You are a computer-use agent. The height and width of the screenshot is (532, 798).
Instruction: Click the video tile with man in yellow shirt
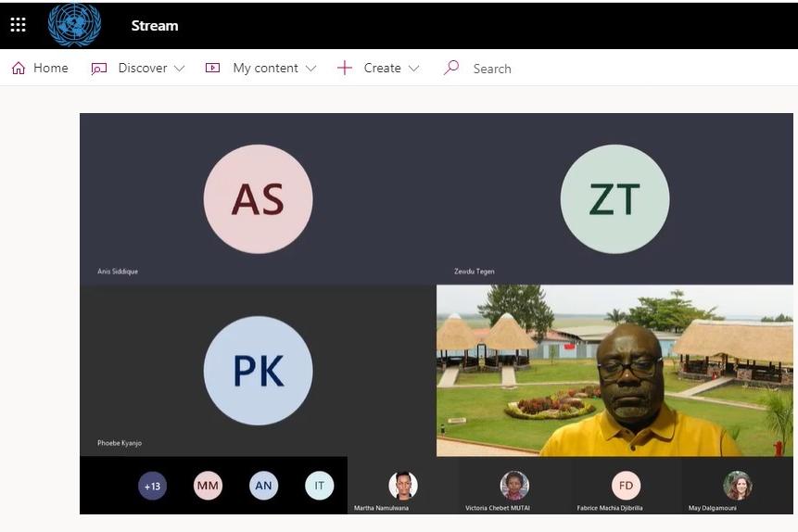point(614,371)
